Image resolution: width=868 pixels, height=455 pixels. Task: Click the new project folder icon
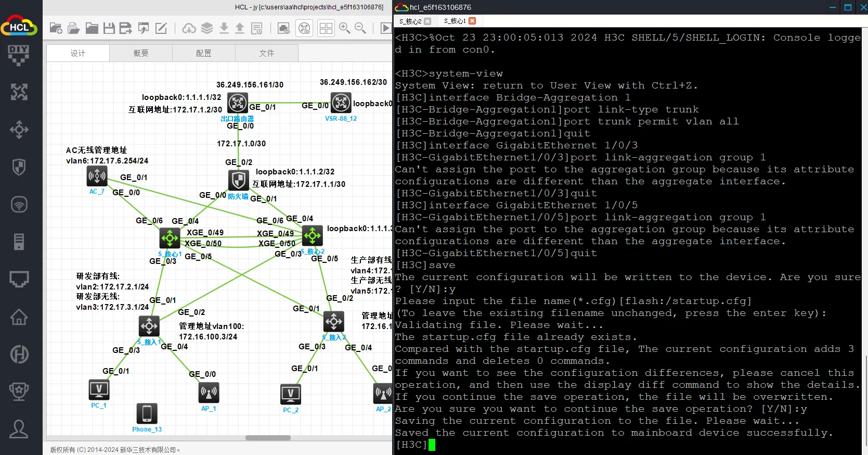pyautogui.click(x=56, y=28)
